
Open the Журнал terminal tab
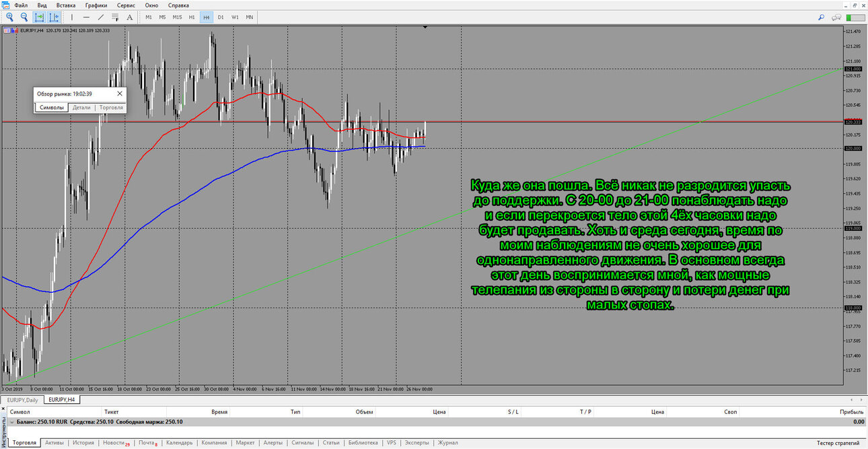pos(448,442)
